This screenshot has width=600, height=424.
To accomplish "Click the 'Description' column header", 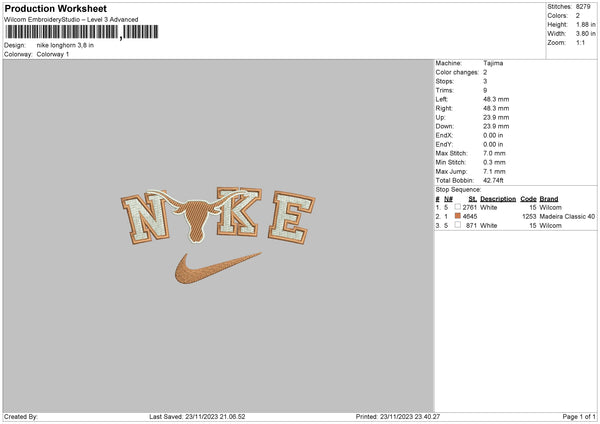I will click(x=498, y=199).
